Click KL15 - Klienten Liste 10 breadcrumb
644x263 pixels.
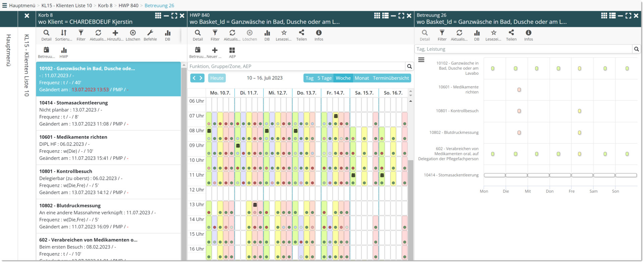66,5
